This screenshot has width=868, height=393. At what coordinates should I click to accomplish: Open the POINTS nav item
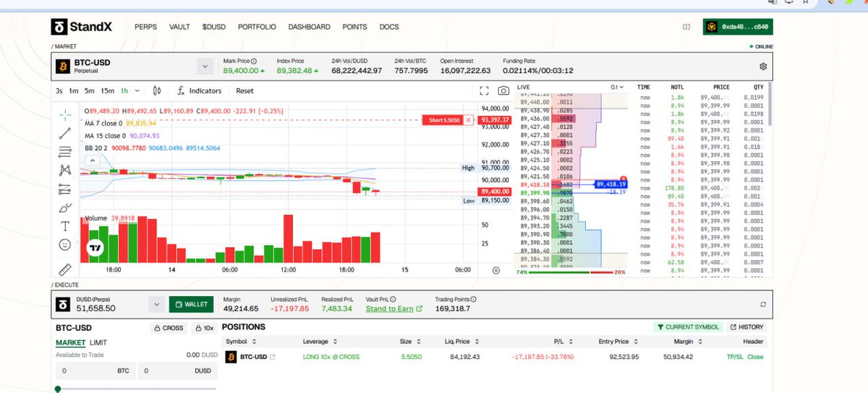click(x=354, y=27)
